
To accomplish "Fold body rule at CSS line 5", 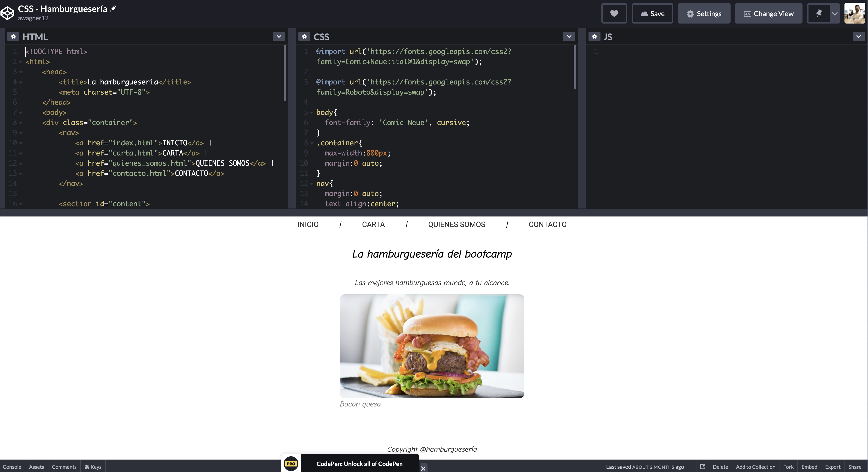I will pyautogui.click(x=312, y=113).
